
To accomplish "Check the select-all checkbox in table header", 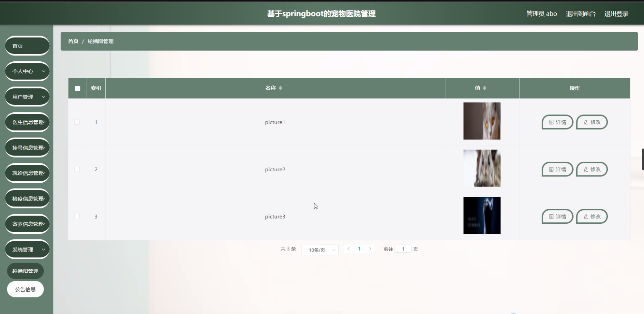I will click(x=77, y=88).
